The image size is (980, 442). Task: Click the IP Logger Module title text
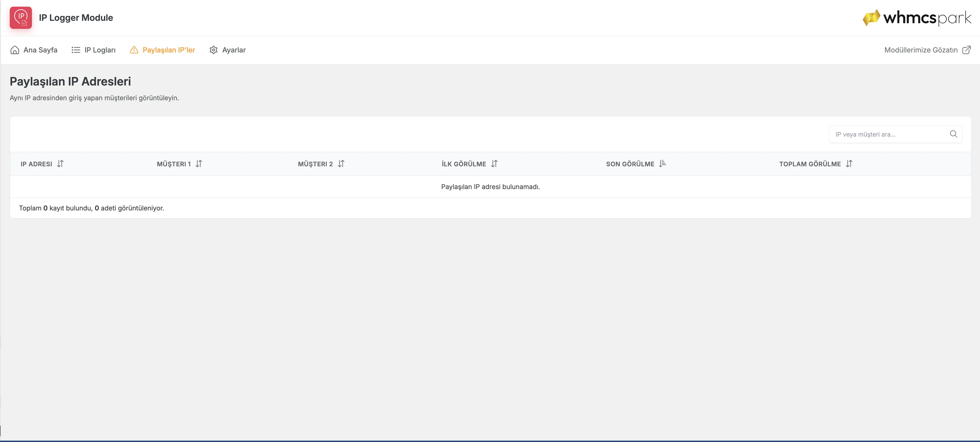tap(76, 17)
